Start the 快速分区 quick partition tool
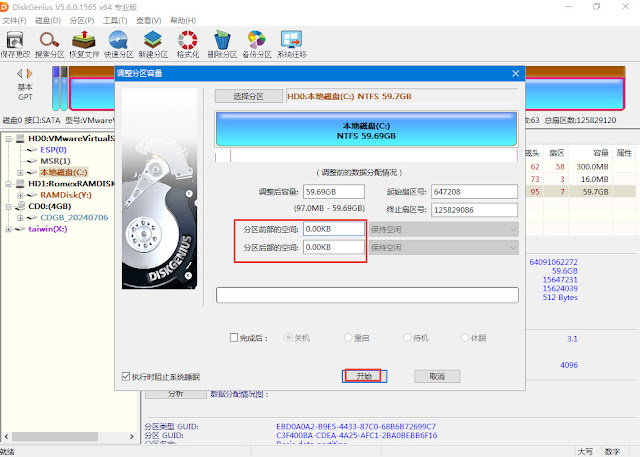The height and width of the screenshot is (457, 640). (x=118, y=44)
